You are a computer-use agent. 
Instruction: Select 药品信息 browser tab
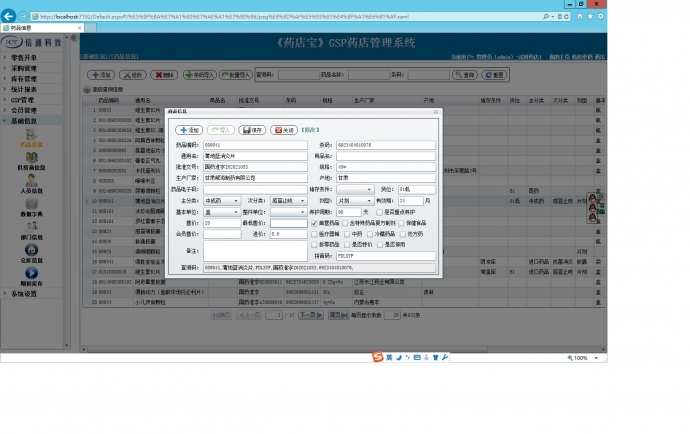42,28
